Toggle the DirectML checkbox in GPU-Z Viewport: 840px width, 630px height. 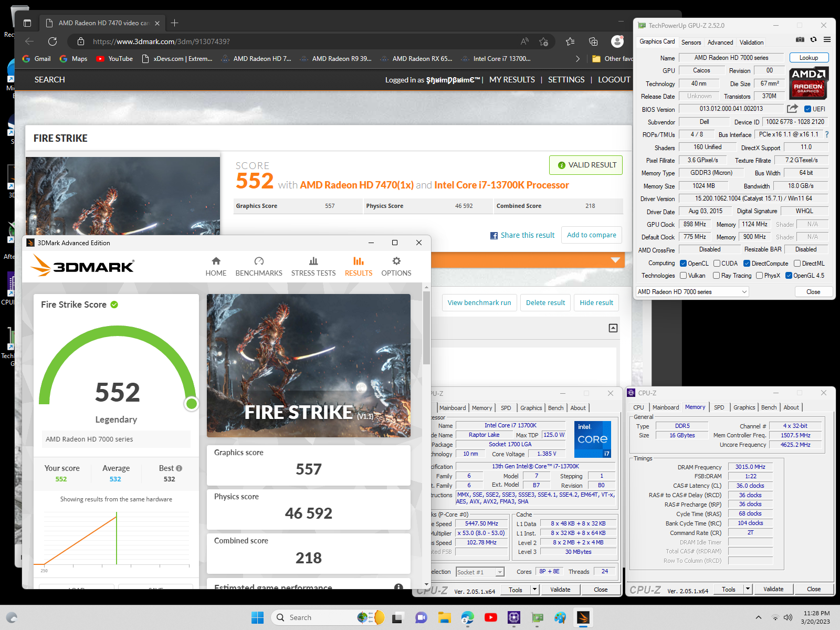coord(797,264)
